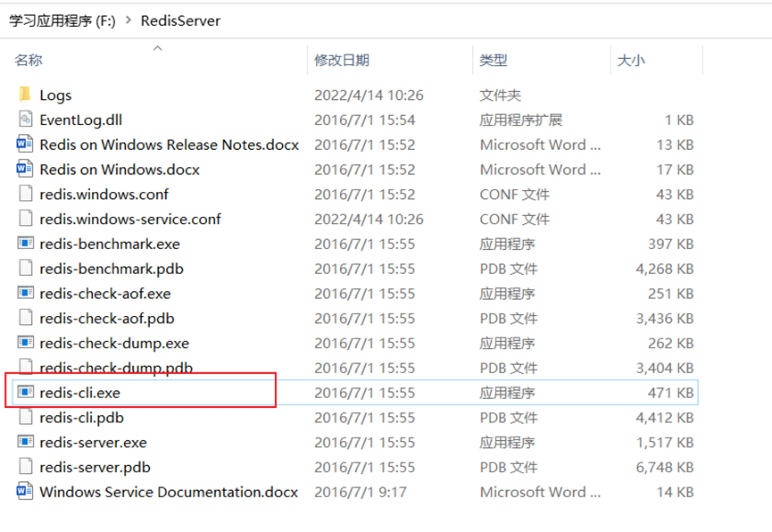Viewport: 772px width, 532px height.
Task: Click the 262 KB size value
Action: pos(670,343)
